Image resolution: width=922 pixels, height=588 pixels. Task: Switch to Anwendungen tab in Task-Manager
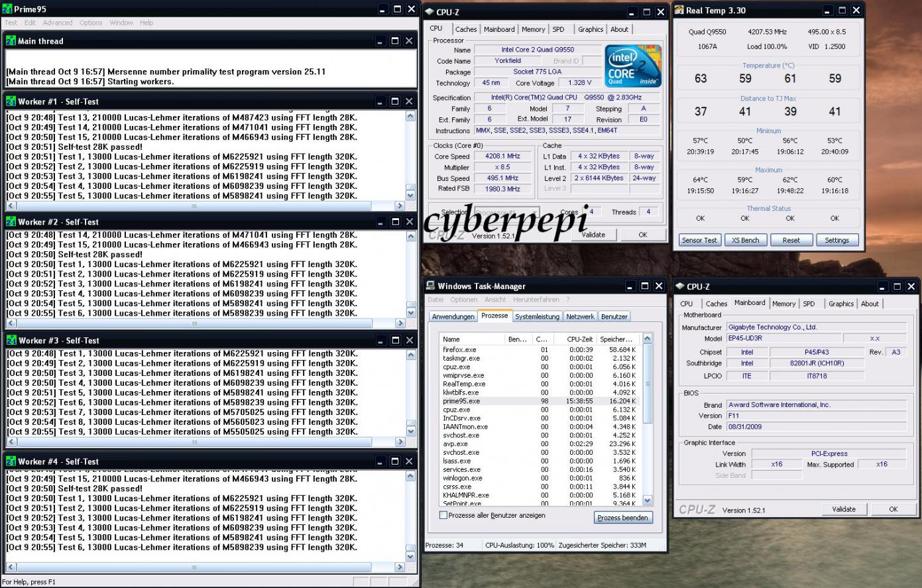(453, 317)
